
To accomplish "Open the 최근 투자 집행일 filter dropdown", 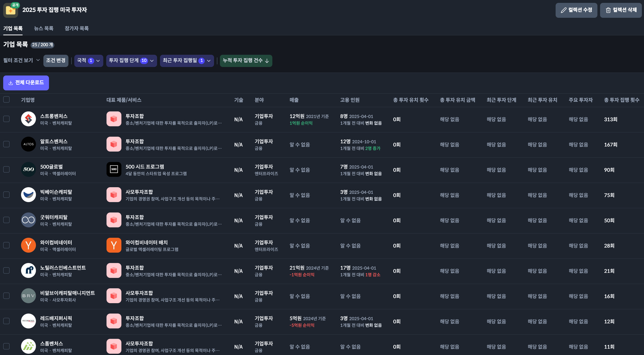I will pos(187,61).
